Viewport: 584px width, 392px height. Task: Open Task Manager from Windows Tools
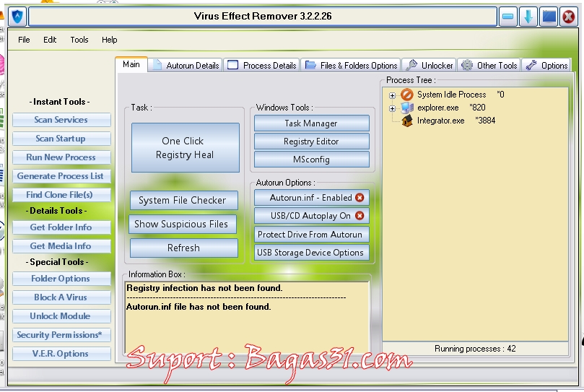click(x=311, y=123)
